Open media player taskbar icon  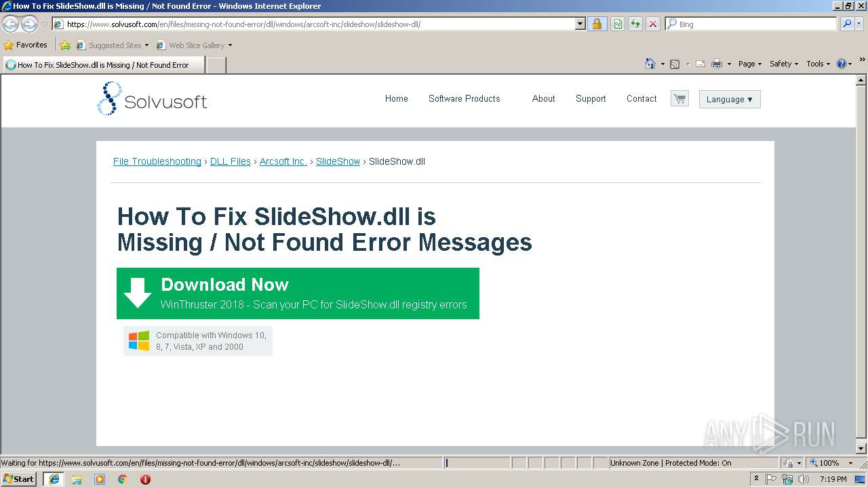click(100, 479)
